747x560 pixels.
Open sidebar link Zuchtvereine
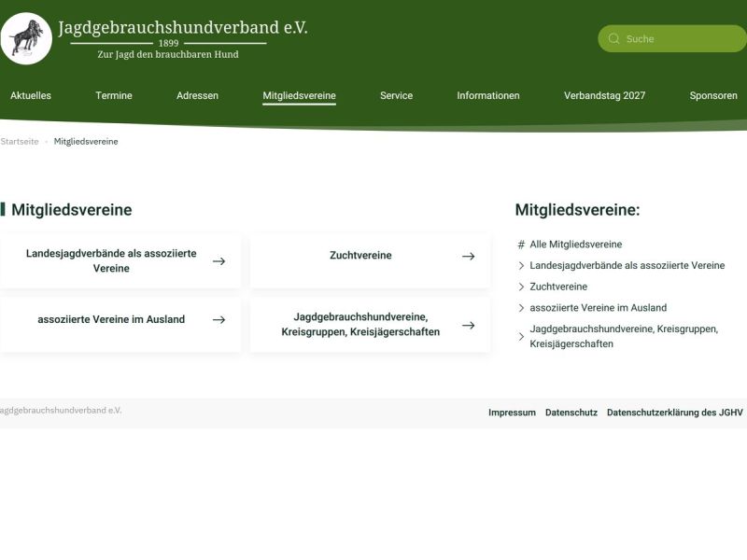[558, 287]
